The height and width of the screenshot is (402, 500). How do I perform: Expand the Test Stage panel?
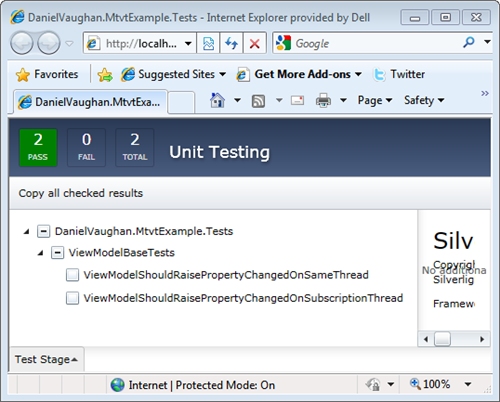point(46,359)
